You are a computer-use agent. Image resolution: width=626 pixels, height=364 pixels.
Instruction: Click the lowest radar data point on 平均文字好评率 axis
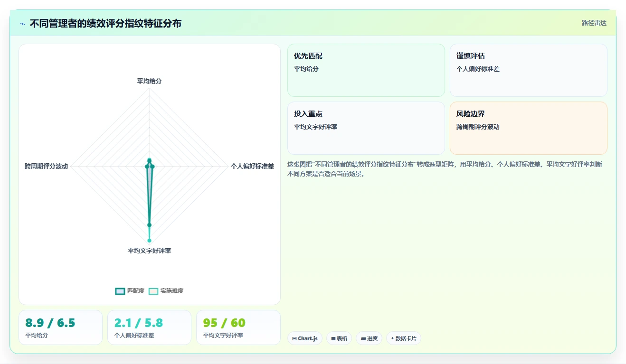point(149,240)
